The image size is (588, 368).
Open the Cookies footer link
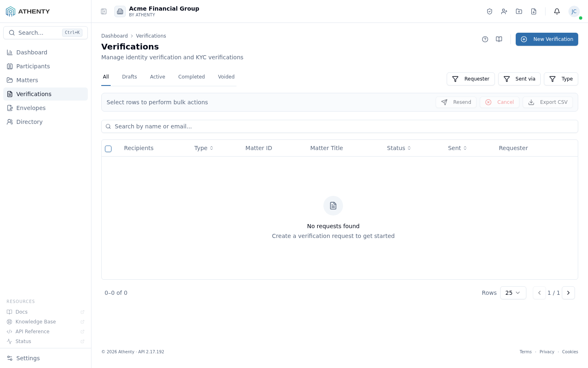click(x=570, y=352)
